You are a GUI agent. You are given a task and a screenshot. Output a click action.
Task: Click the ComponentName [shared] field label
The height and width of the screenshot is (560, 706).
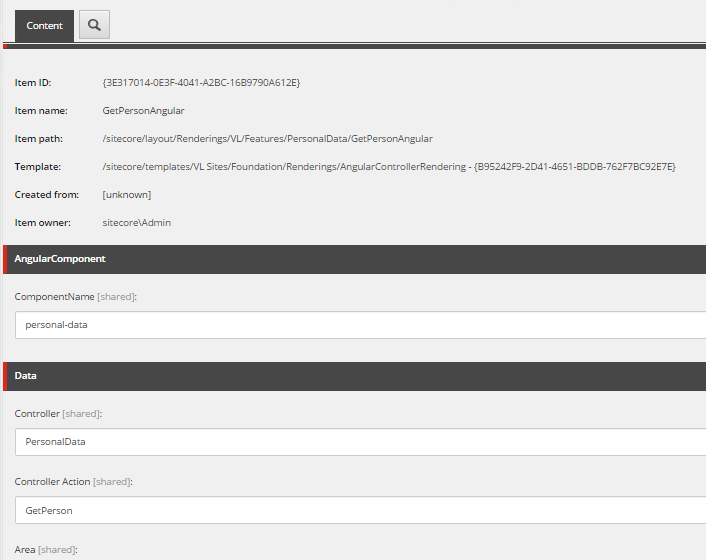point(76,297)
